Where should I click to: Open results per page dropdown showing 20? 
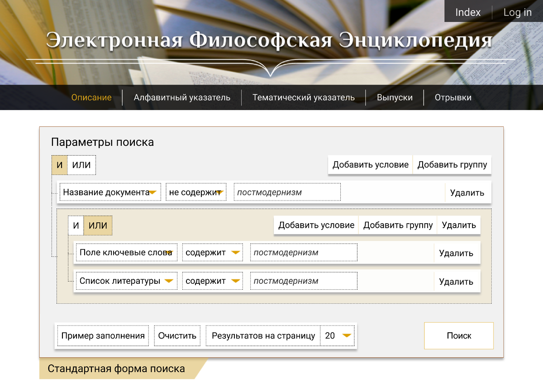[338, 335]
